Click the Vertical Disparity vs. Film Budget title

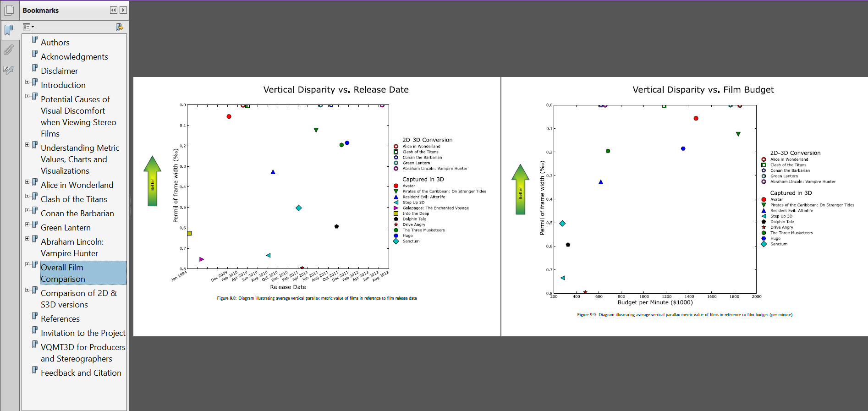703,90
